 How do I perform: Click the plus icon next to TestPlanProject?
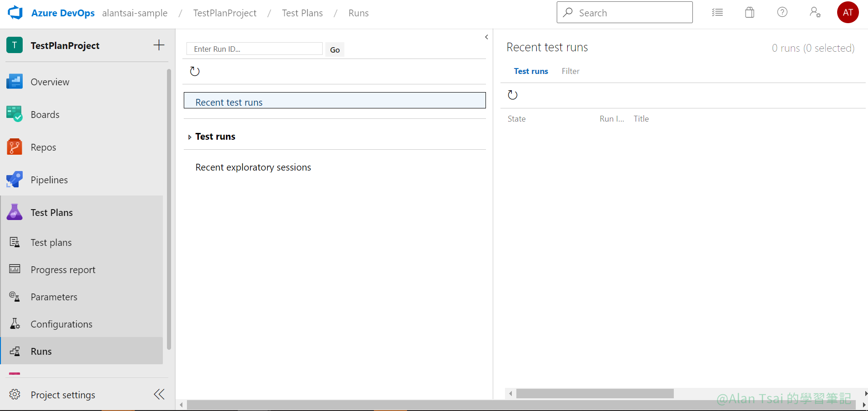(x=159, y=45)
